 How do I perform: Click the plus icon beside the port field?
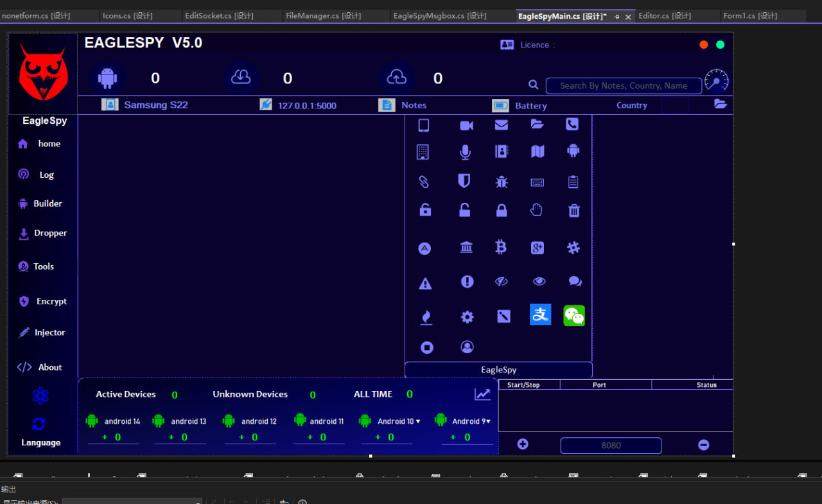523,444
